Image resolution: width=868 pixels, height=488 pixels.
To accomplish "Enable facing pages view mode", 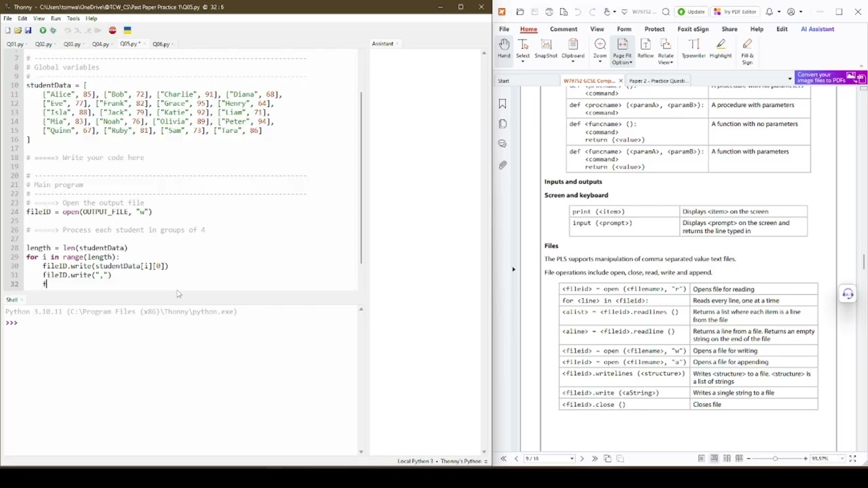I will (726, 459).
